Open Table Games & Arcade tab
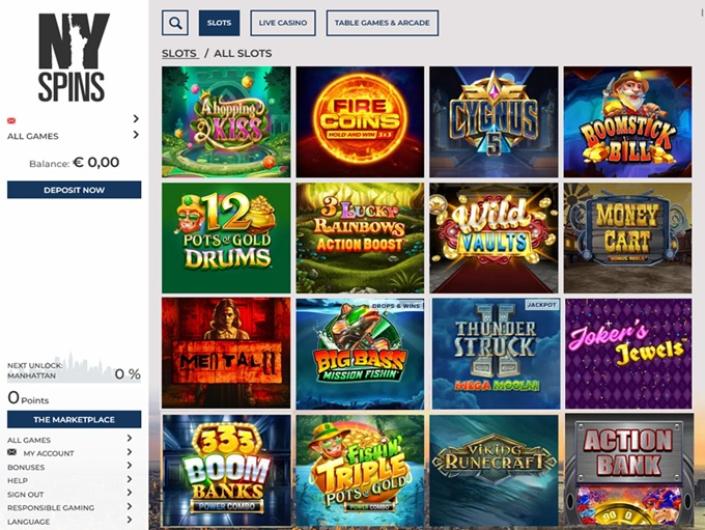Image resolution: width=705 pixels, height=530 pixels. (382, 22)
